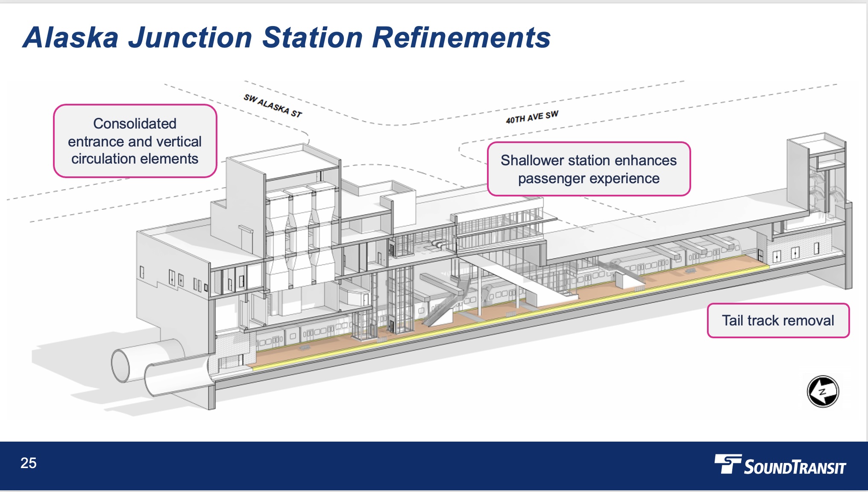Select the 'Tail track removal' callout box
Screen dimensions: 868x492
pos(778,320)
